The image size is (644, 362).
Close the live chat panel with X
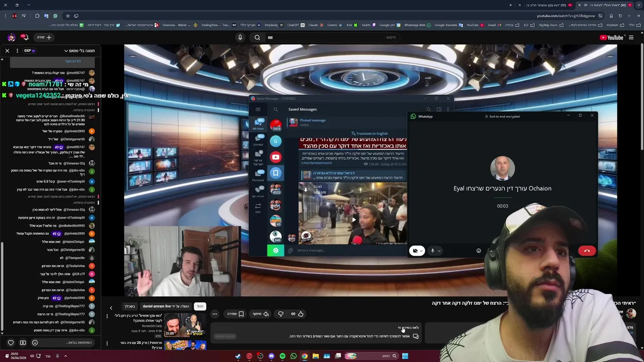coord(7,51)
